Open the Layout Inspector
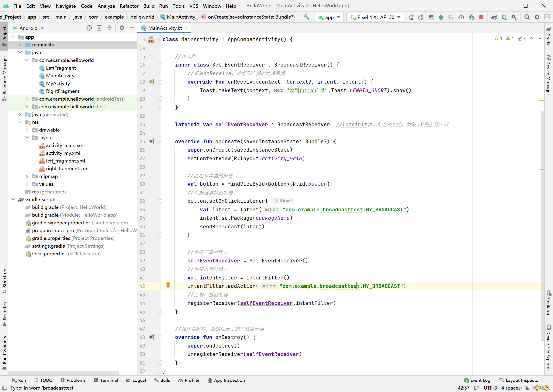Screen dimensions: 553x392 coord(520,380)
